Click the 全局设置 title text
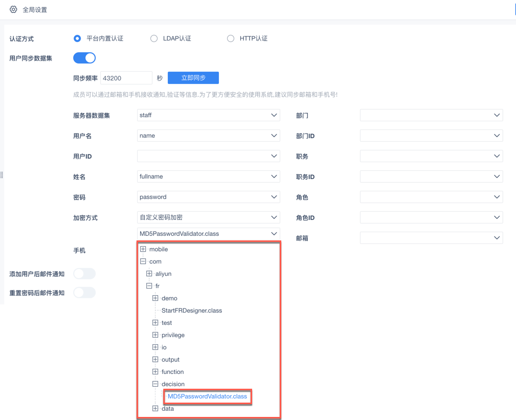516x420 pixels. [35, 10]
